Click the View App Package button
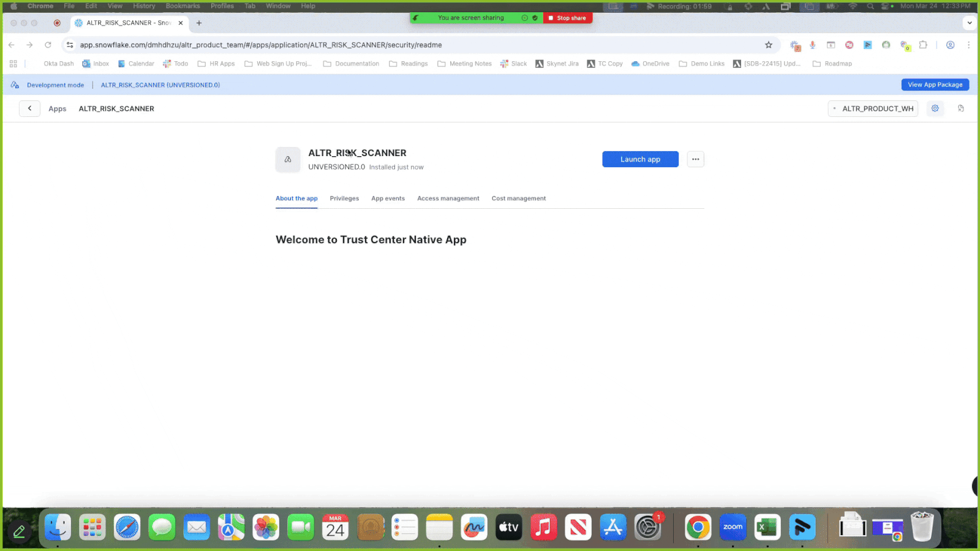The width and height of the screenshot is (980, 551). (935, 85)
